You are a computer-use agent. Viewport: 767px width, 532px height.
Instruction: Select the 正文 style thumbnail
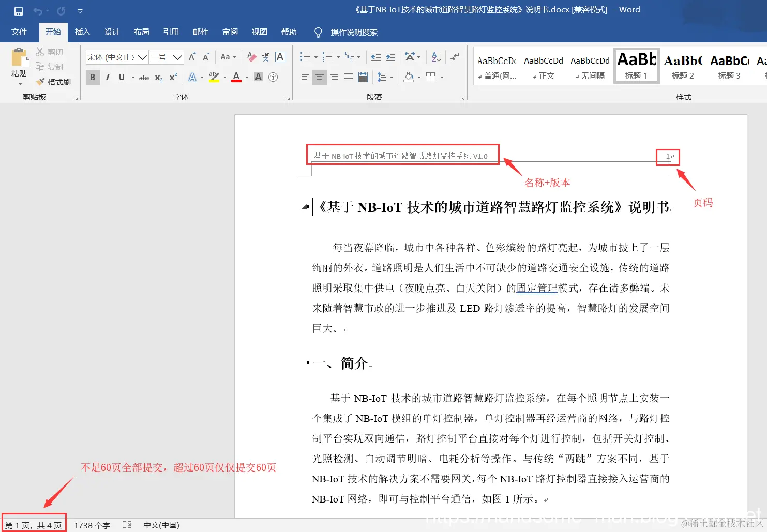tap(544, 67)
